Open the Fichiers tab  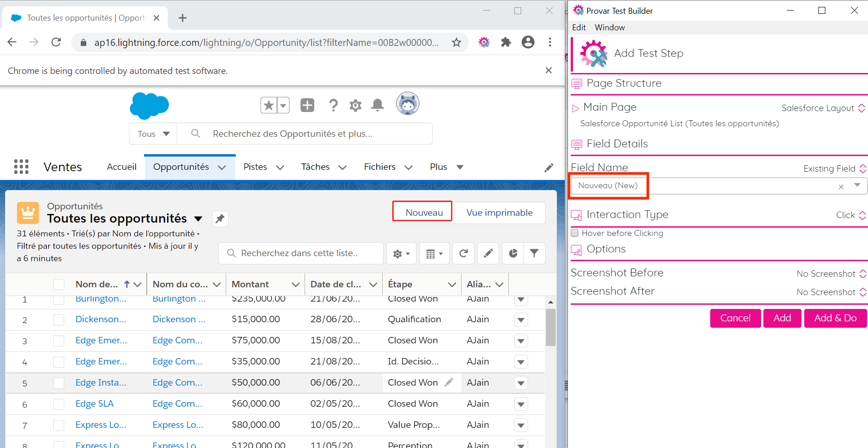[x=379, y=167]
